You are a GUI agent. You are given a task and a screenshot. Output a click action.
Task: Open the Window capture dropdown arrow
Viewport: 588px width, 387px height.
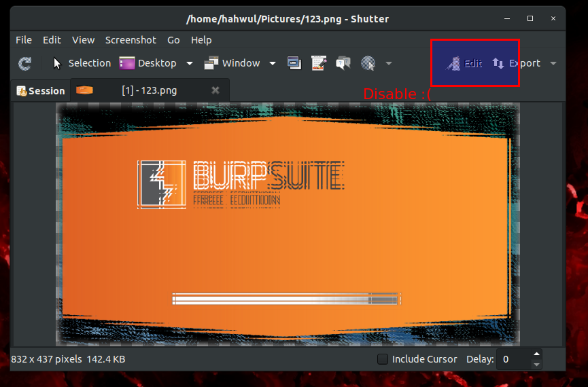point(273,63)
